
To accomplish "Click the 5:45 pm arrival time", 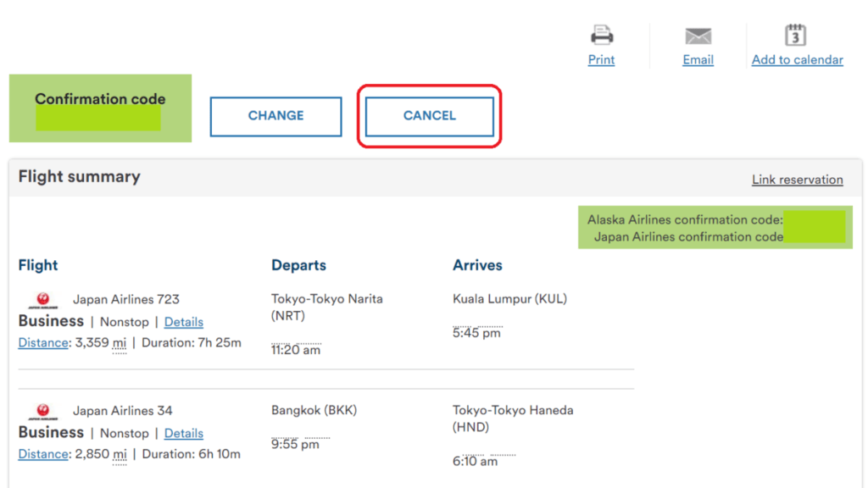I will (476, 332).
